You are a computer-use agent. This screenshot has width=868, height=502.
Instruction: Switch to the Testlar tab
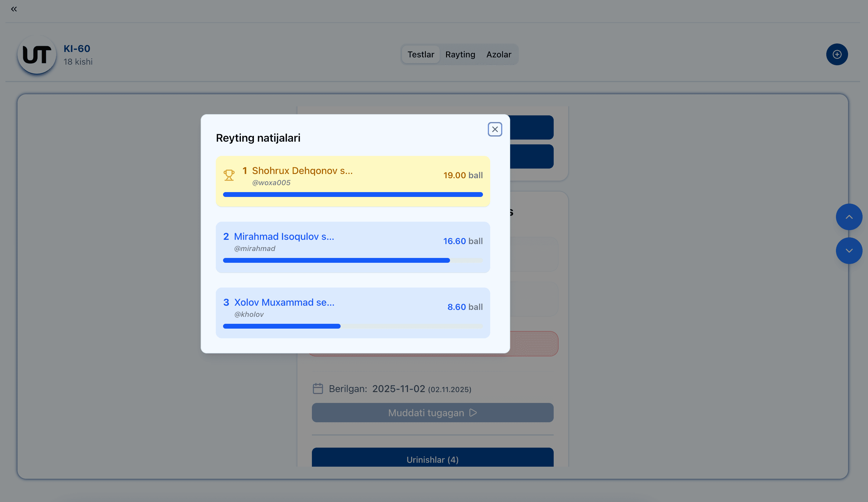pyautogui.click(x=421, y=54)
